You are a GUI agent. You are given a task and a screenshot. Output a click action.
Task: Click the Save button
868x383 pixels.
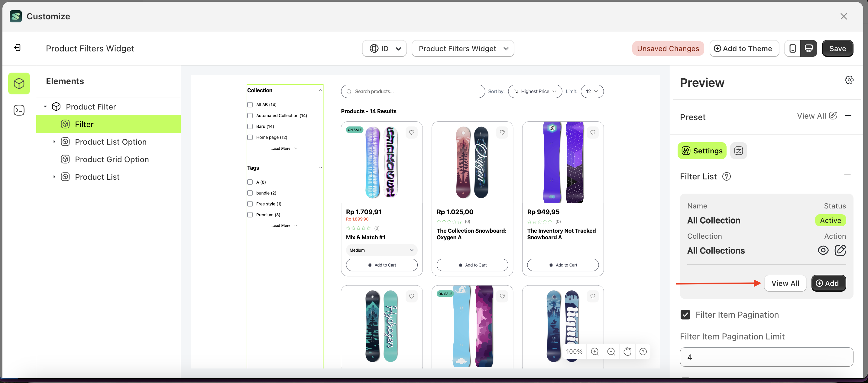(x=838, y=48)
